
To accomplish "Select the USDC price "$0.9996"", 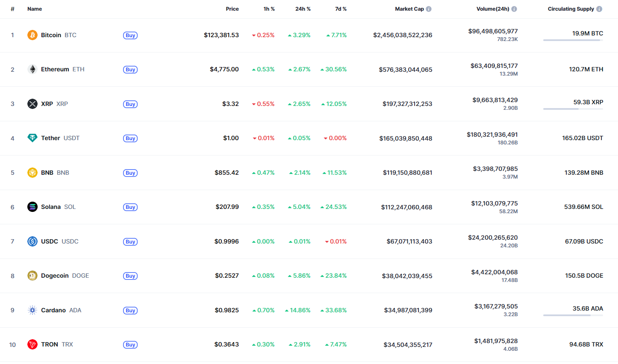I will [227, 241].
